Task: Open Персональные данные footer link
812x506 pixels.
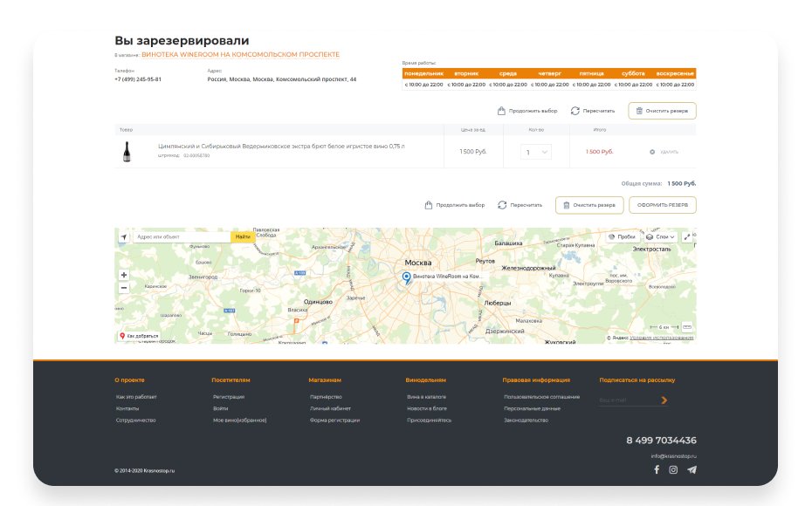Action: point(532,408)
